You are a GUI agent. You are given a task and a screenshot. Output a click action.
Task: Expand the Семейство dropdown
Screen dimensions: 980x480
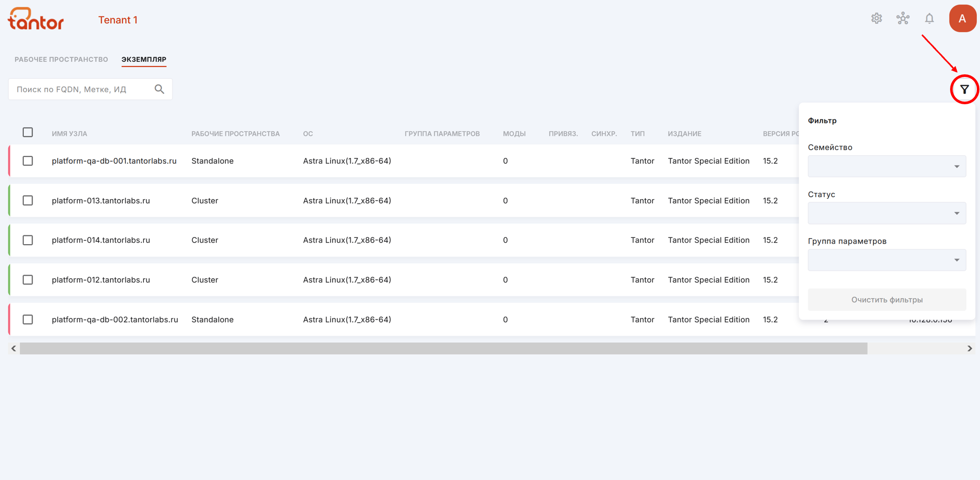pos(887,166)
